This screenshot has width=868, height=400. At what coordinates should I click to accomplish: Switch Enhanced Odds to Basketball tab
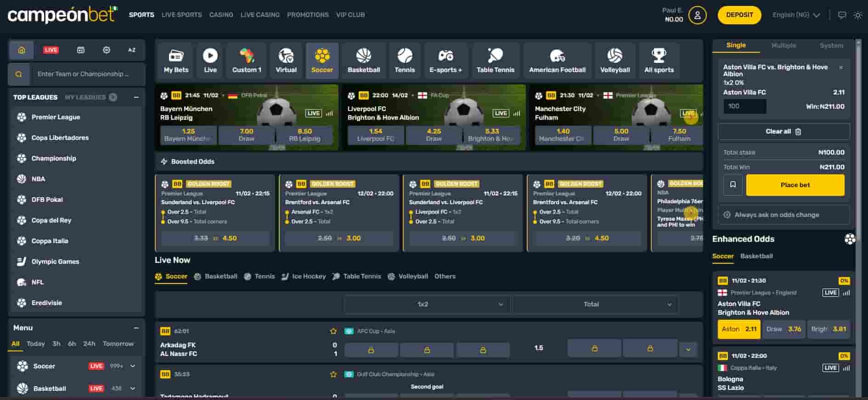point(756,256)
